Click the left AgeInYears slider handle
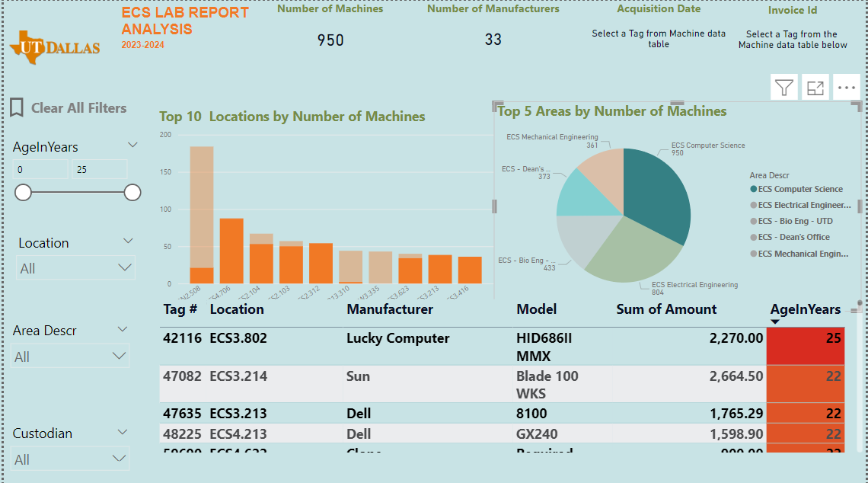The height and width of the screenshot is (483, 868). click(24, 193)
